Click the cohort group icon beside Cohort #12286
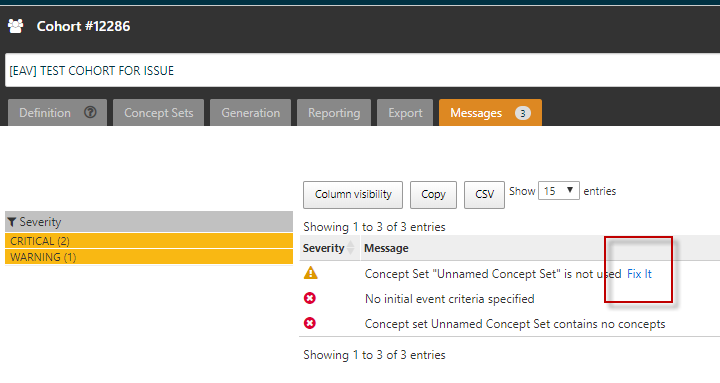Viewport: 720px width, 383px height. pyautogui.click(x=16, y=26)
